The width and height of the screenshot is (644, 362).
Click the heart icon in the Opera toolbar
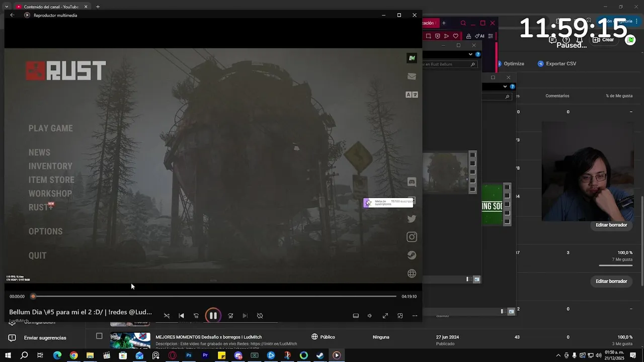pos(455,36)
